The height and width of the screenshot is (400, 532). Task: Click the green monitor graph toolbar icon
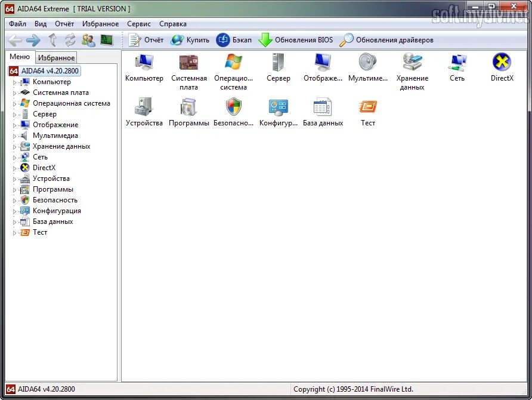(107, 41)
